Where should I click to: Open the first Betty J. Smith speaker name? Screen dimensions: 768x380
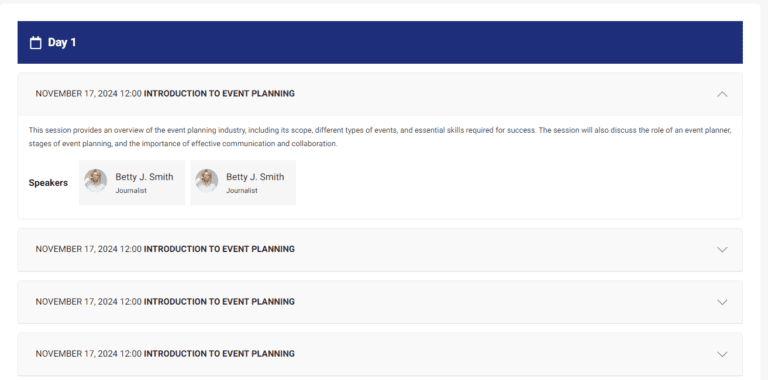(x=144, y=177)
